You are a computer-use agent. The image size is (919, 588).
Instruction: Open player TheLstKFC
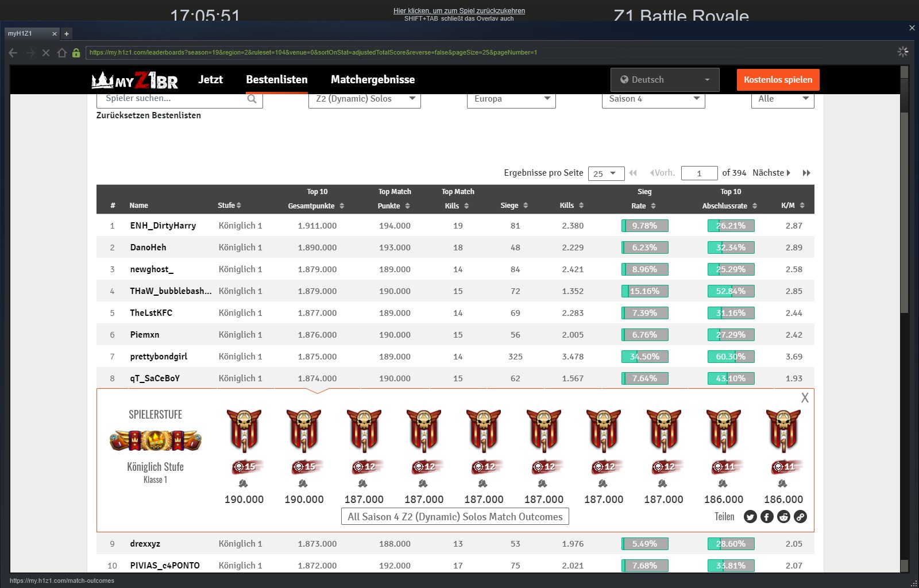pyautogui.click(x=151, y=313)
